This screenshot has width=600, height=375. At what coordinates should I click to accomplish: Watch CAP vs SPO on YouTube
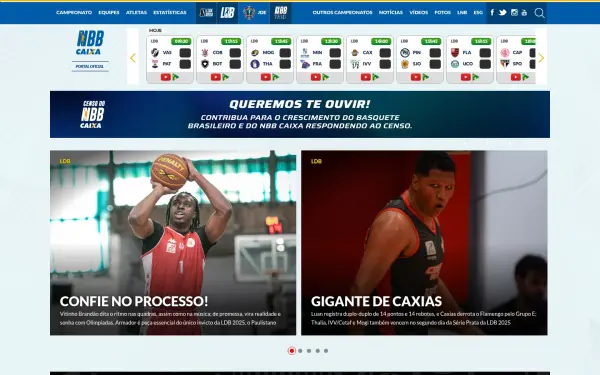515,77
